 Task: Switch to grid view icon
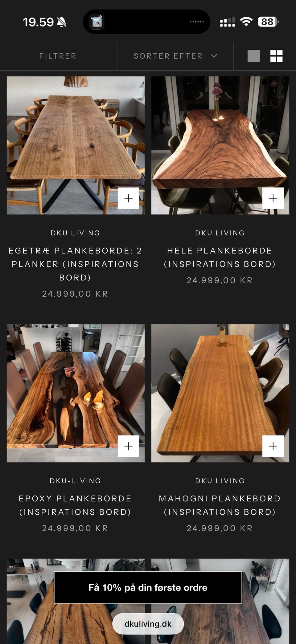pos(276,56)
